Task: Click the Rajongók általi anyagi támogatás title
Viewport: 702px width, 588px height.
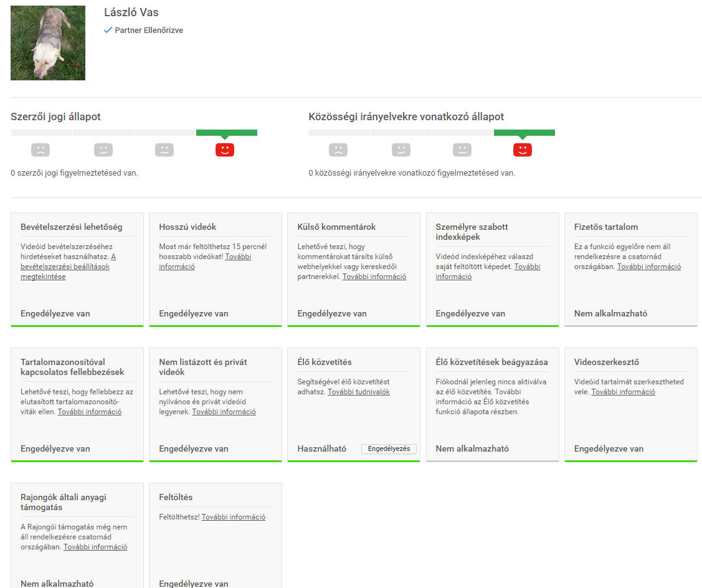Action: tap(64, 503)
